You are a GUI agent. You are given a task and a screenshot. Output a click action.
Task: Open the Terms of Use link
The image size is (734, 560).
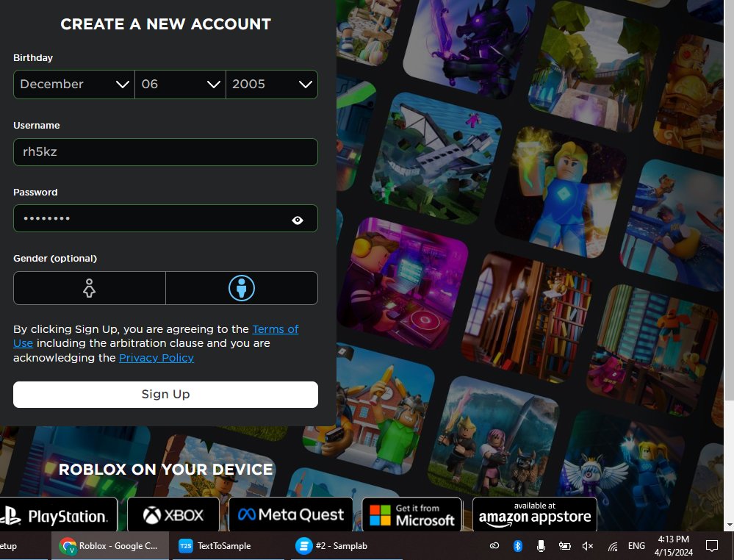tap(276, 329)
